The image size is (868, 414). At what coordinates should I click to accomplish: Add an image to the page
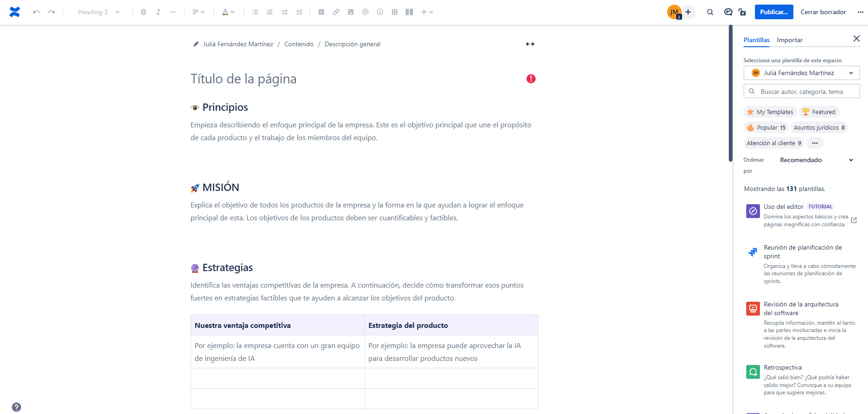351,12
